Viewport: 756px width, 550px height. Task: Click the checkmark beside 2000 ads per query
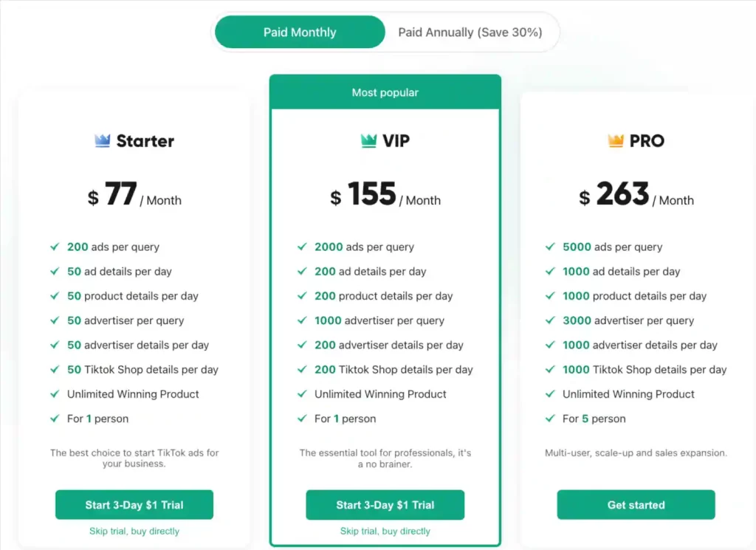click(303, 247)
